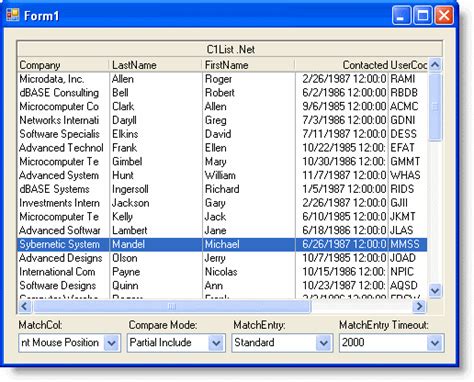Click the horizontal scrollbar thumb
This screenshot has width=474, height=382.
coord(172,306)
